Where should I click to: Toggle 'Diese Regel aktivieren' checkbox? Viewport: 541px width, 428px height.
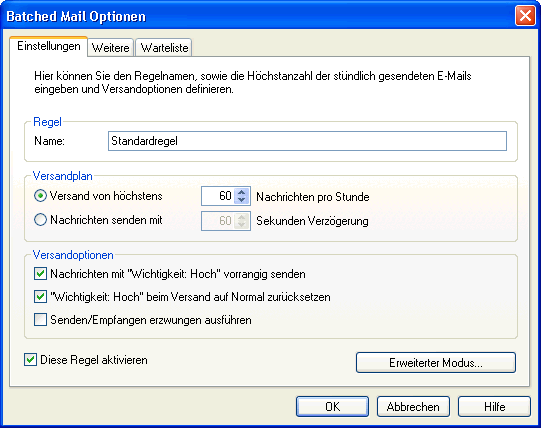pos(30,360)
